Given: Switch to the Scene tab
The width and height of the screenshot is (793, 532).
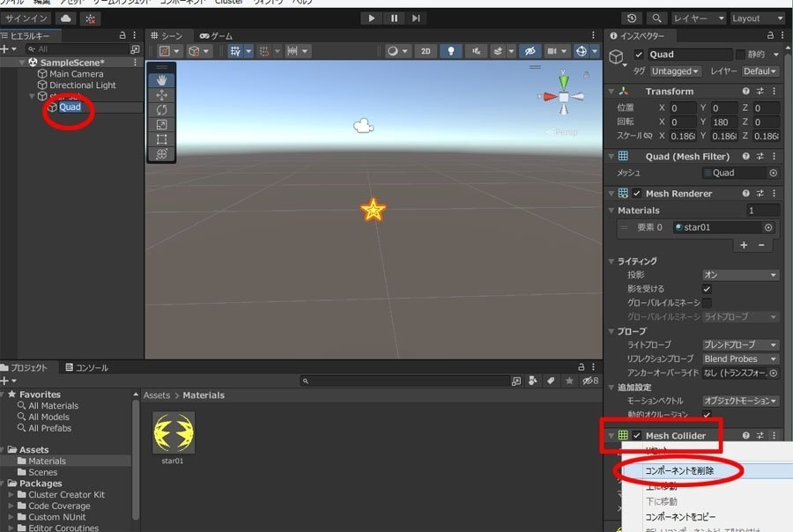Looking at the screenshot, I should click(167, 36).
